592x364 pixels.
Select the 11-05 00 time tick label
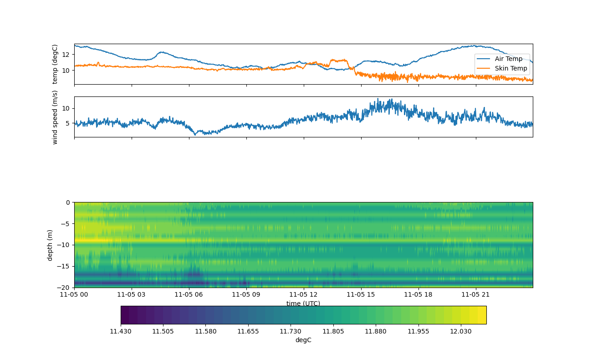(75, 294)
